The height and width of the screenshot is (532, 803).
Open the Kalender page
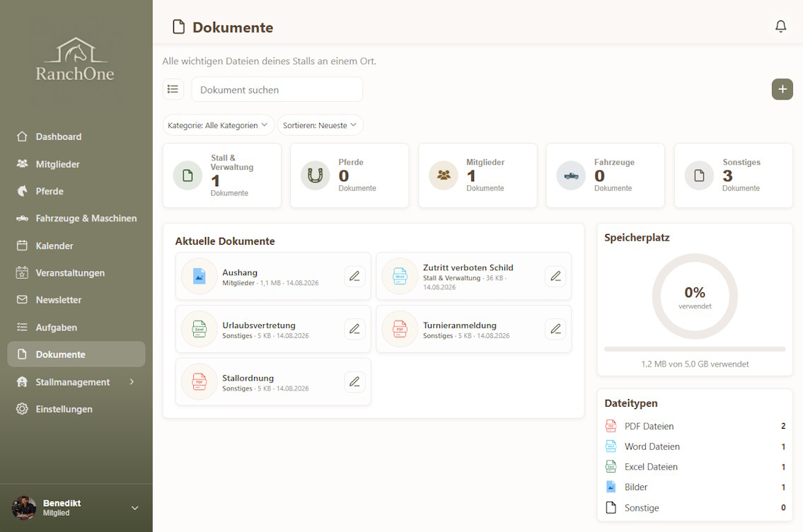76,245
